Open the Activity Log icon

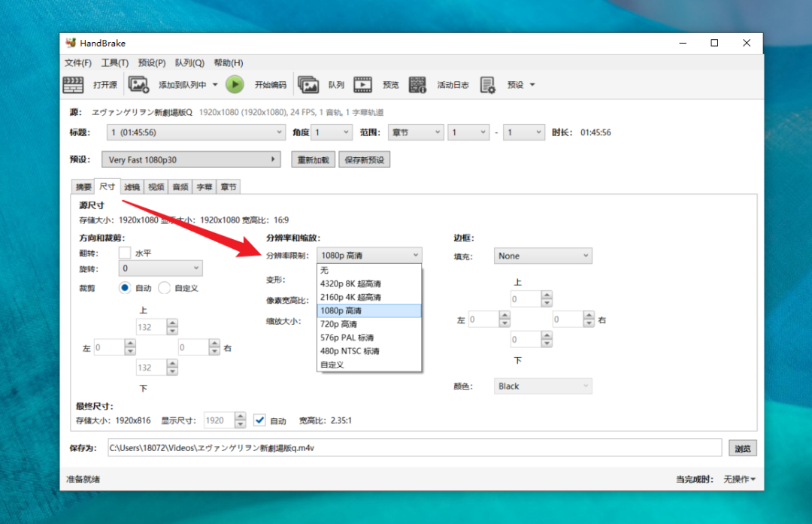tap(417, 85)
